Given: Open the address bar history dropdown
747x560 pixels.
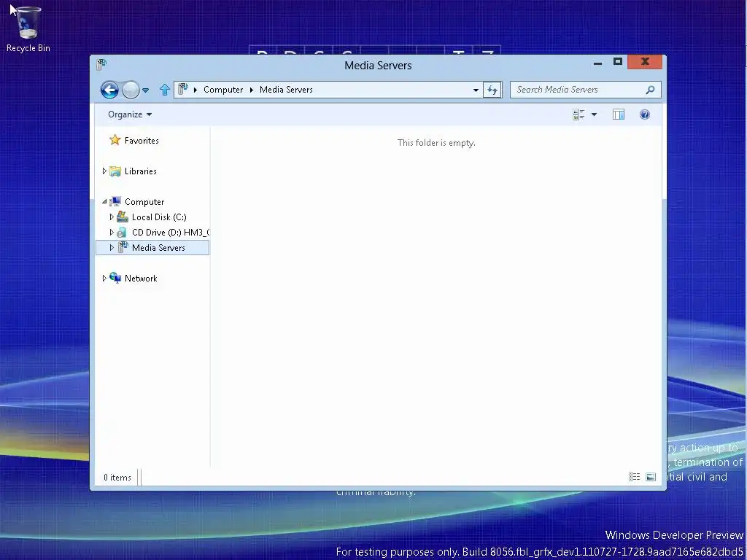Looking at the screenshot, I should click(x=476, y=90).
